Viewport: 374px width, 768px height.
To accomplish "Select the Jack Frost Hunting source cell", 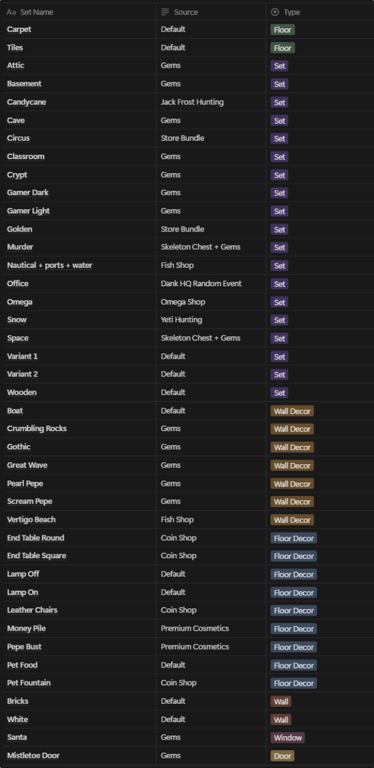I will click(192, 102).
